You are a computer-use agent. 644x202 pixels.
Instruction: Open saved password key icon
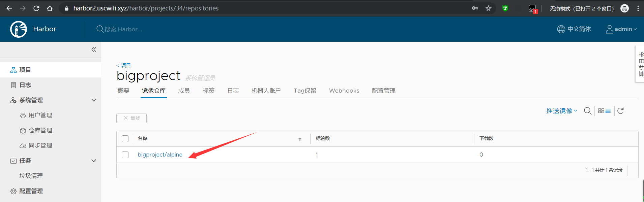click(475, 8)
